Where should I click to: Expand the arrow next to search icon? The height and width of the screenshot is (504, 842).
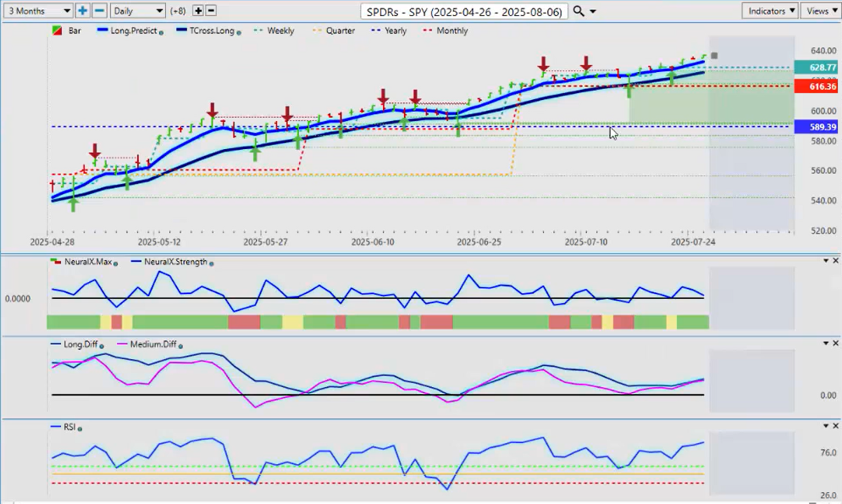(x=593, y=11)
